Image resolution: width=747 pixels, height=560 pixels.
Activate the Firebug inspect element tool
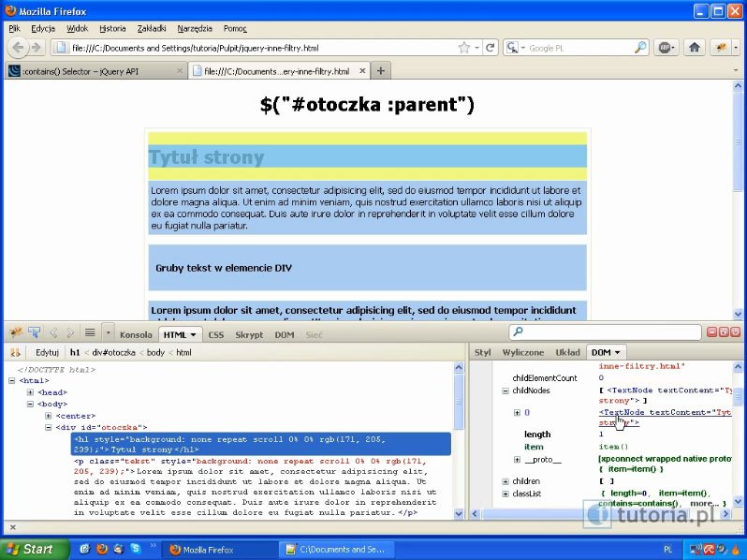point(34,332)
